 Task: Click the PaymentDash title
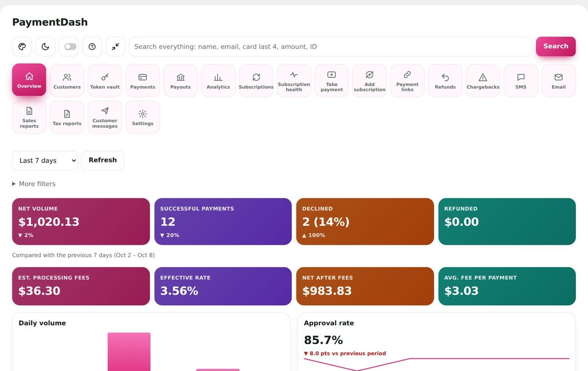[50, 22]
